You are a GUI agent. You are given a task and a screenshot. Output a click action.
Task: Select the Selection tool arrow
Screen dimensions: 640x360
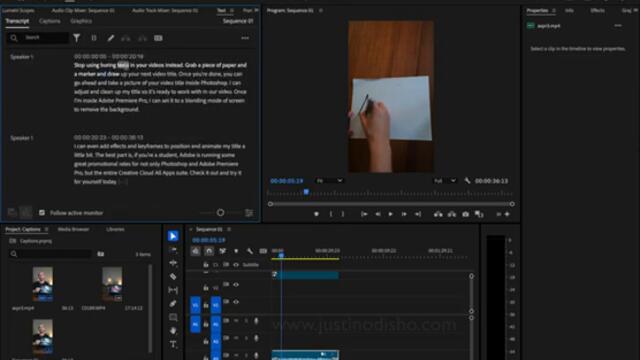(173, 236)
